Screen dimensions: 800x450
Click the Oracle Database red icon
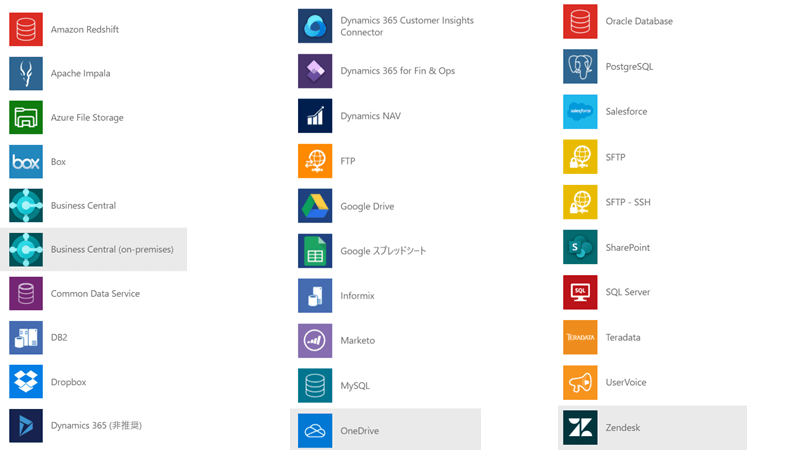[580, 21]
